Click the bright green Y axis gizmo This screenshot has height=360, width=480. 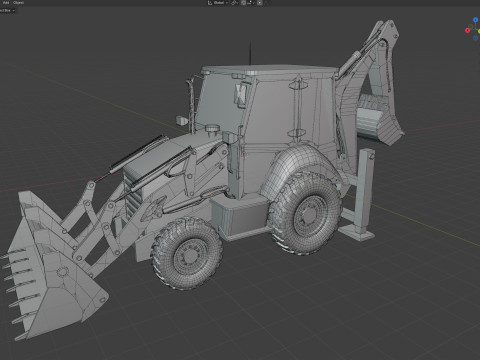tap(479, 31)
